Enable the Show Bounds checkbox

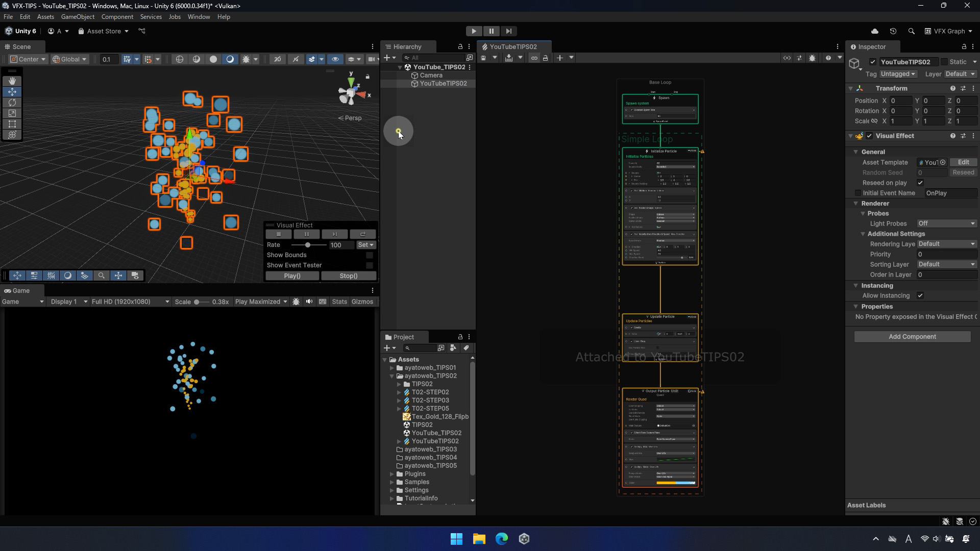(370, 255)
